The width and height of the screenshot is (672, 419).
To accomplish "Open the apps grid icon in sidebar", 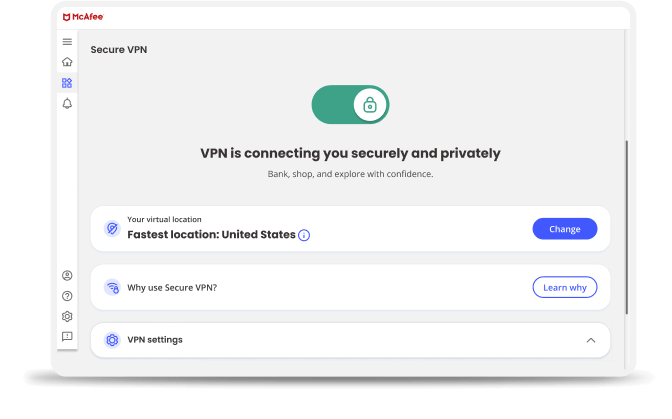I will pyautogui.click(x=67, y=83).
